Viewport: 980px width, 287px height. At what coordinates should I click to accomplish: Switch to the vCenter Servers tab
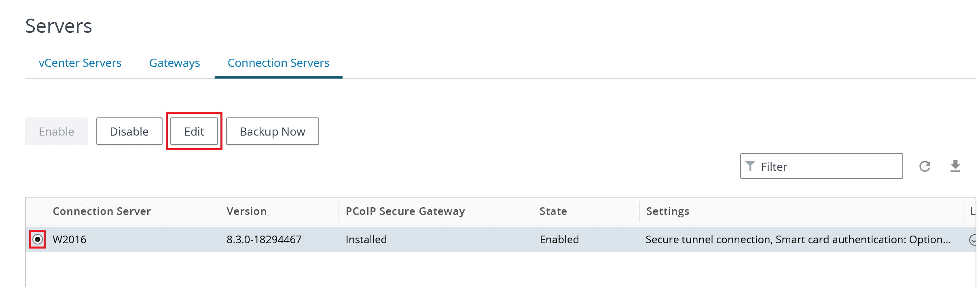pyautogui.click(x=80, y=63)
